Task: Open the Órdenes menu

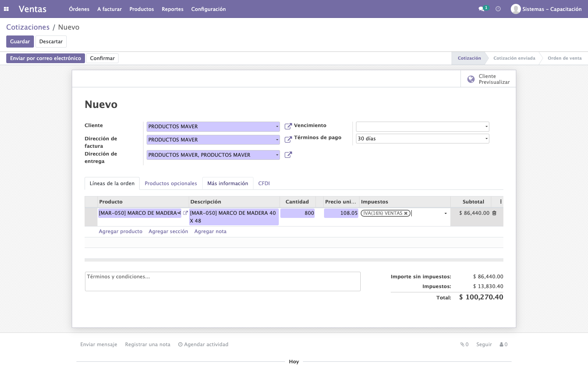Action: point(79,9)
